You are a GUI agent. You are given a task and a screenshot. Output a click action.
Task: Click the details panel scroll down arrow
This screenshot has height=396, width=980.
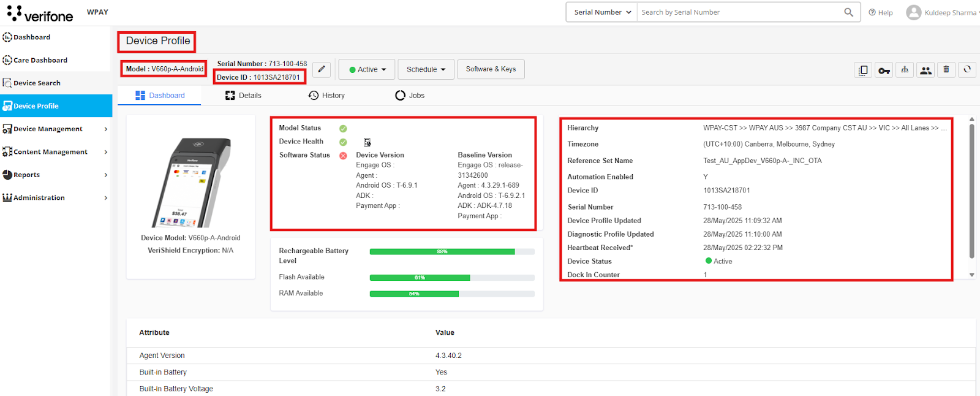pyautogui.click(x=972, y=275)
